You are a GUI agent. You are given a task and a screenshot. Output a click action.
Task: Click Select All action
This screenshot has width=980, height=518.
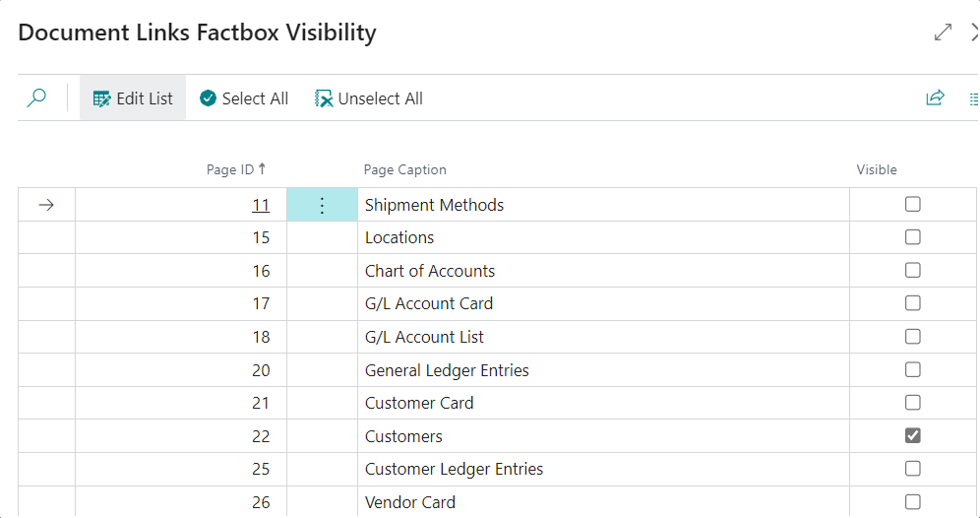point(244,98)
